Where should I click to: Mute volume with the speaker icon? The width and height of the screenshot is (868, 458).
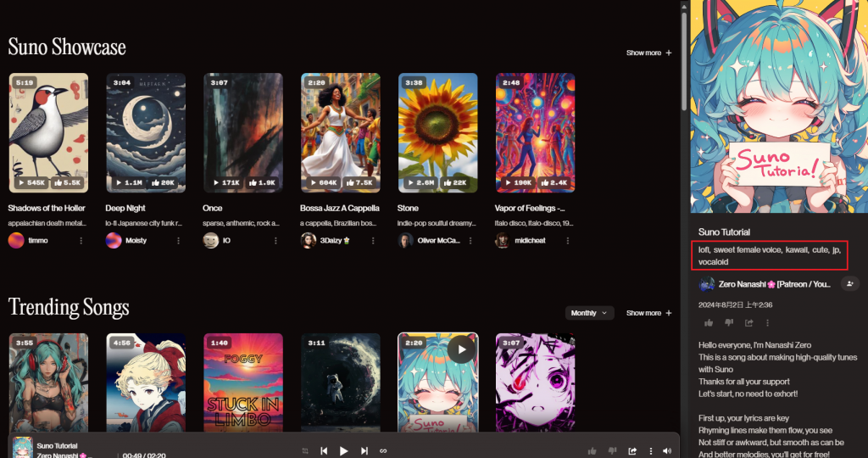667,451
